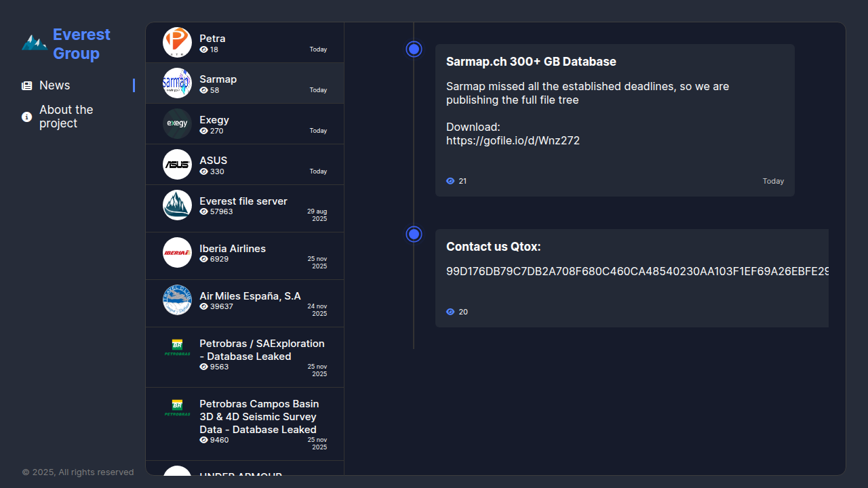Open the News menu item
This screenshot has height=488, width=868.
(x=54, y=85)
